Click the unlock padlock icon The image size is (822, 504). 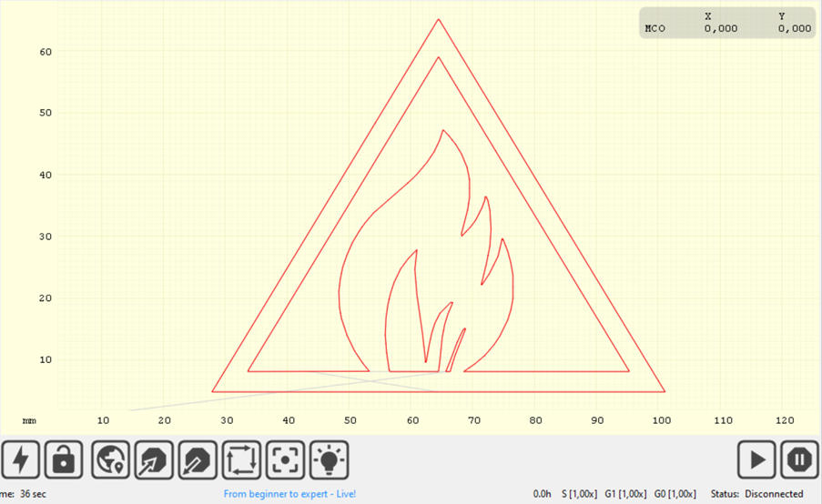(64, 460)
